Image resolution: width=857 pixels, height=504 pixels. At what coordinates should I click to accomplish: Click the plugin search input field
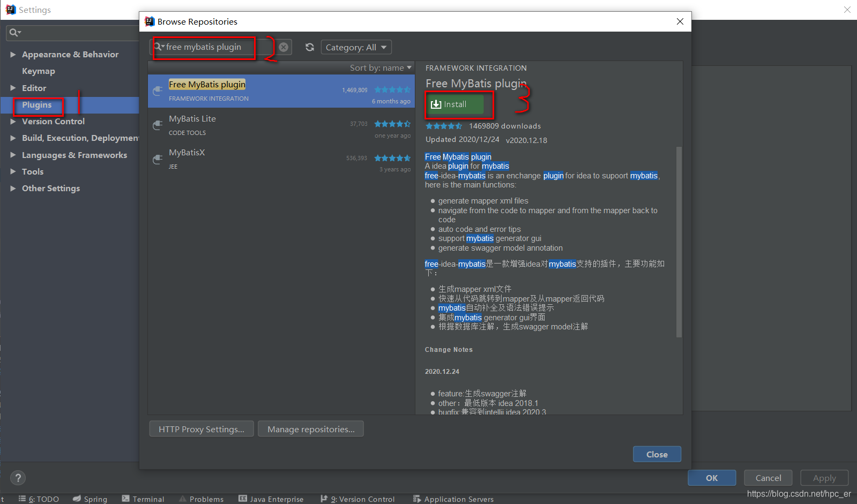[220, 47]
